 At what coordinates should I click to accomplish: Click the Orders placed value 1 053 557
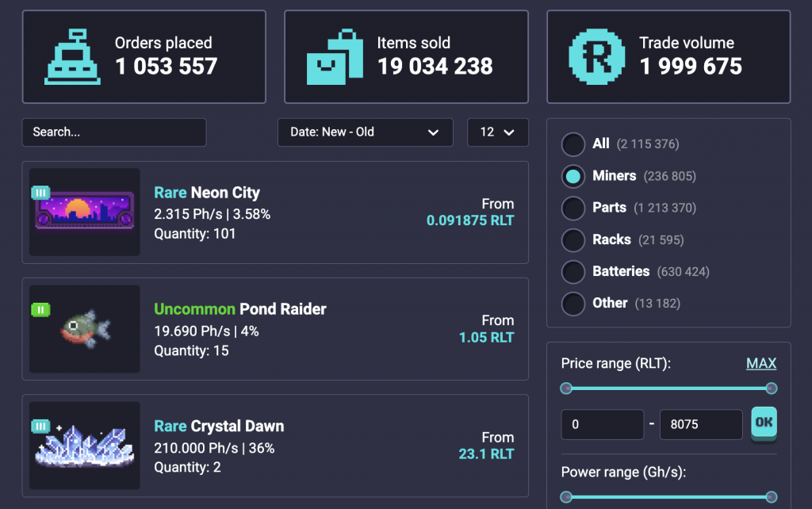(x=167, y=67)
